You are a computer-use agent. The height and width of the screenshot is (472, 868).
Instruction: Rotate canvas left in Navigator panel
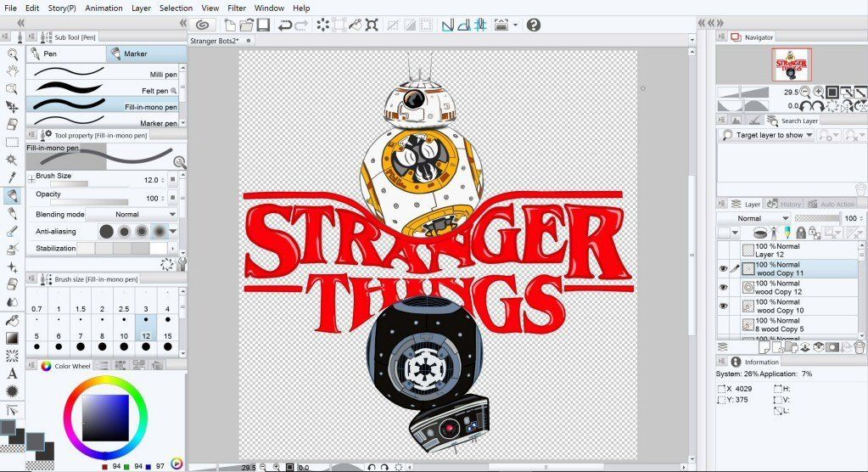coord(807,106)
